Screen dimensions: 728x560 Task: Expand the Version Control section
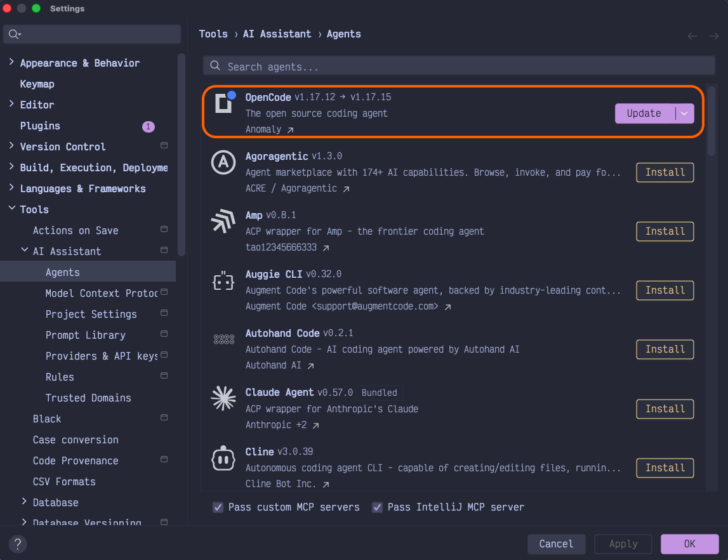point(11,146)
